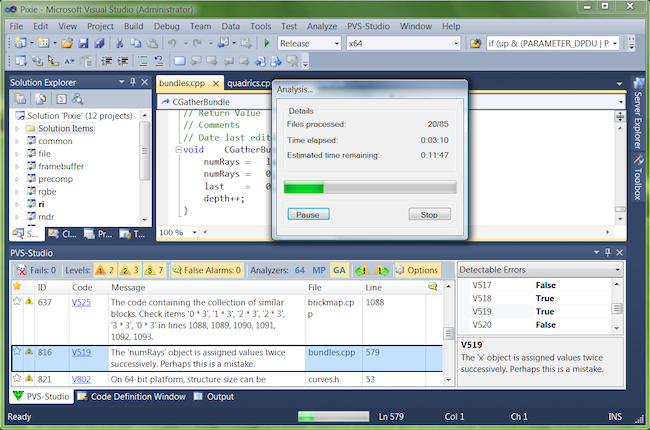Toggle Level 1 warnings filter
Viewport: 650px width, 430px height.
105,270
